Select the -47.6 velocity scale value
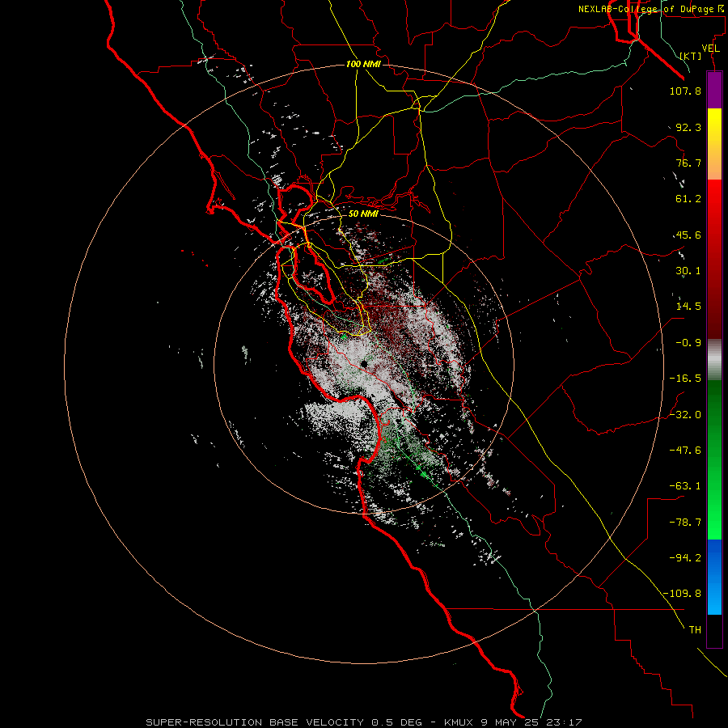Viewport: 728px width, 728px height. click(685, 451)
